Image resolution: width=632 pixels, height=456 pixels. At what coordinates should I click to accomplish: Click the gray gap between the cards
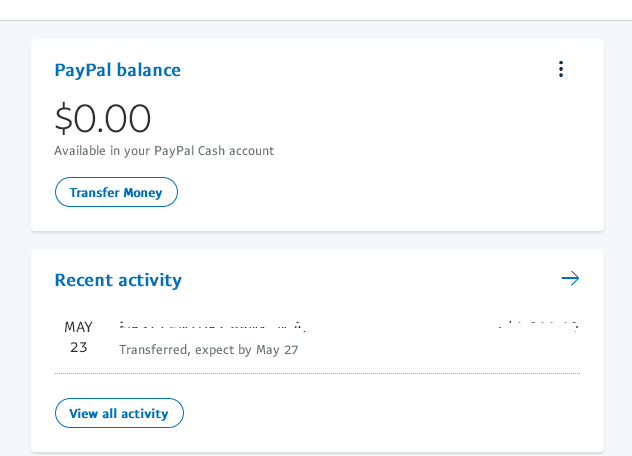(316, 240)
